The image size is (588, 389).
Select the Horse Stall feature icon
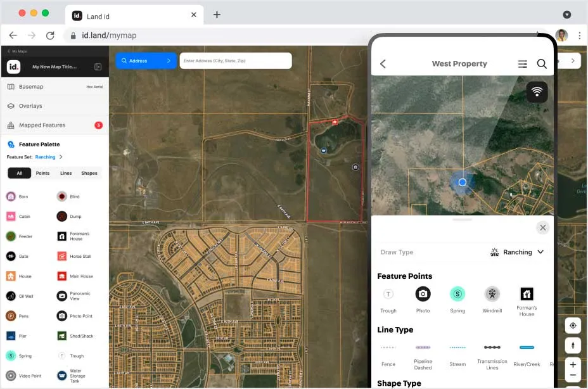[x=62, y=256]
